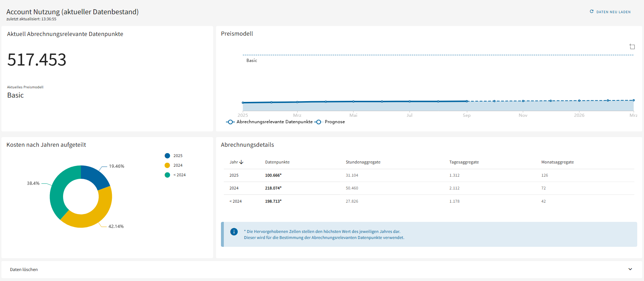Click the Monatsaggregate column header

pyautogui.click(x=557, y=162)
